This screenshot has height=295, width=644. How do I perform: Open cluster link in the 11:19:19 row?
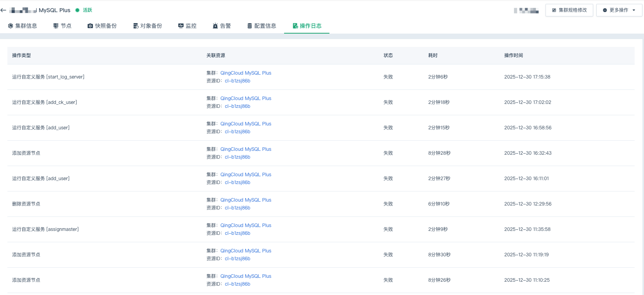246,251
